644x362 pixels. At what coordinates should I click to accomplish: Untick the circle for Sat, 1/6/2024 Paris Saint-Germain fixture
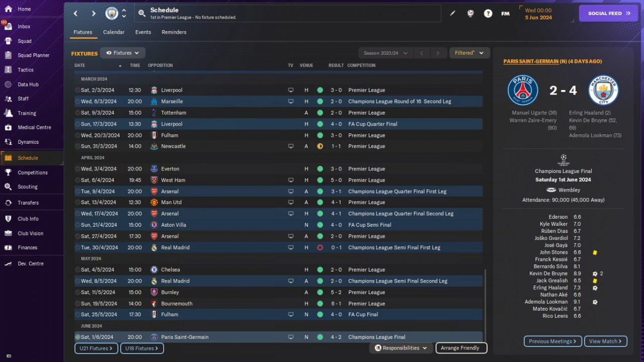77,337
